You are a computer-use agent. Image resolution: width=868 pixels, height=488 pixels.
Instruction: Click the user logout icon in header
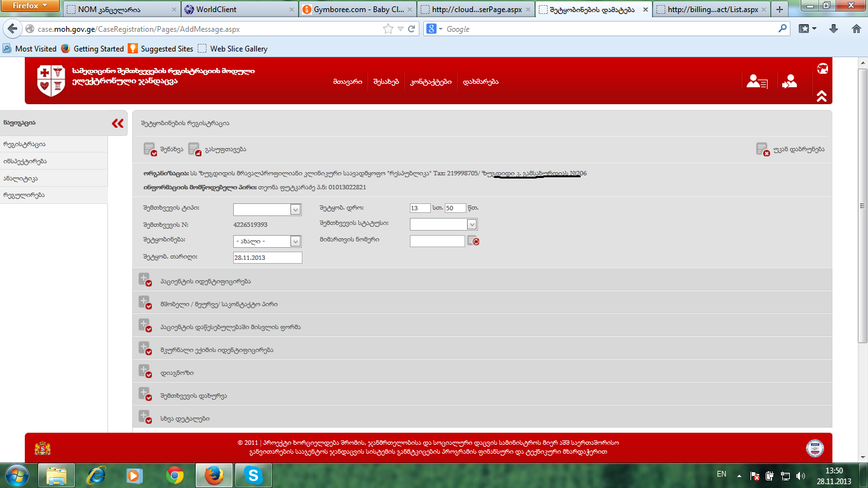790,81
